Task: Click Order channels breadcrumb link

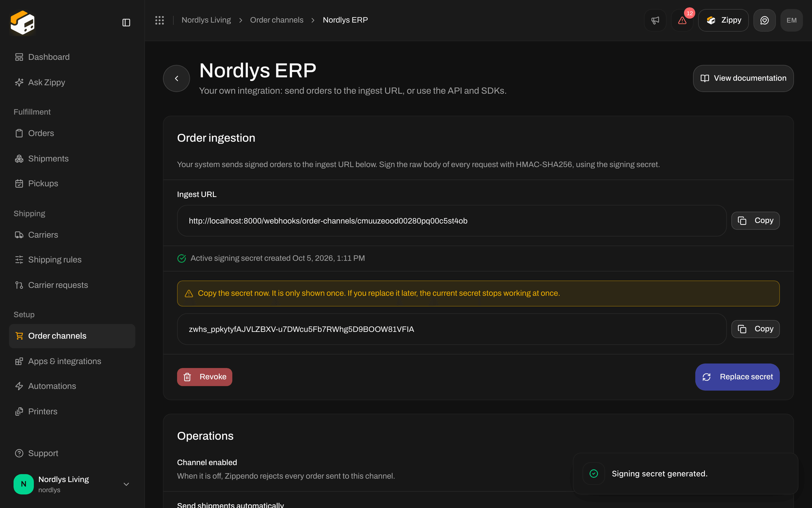Action: click(x=277, y=20)
